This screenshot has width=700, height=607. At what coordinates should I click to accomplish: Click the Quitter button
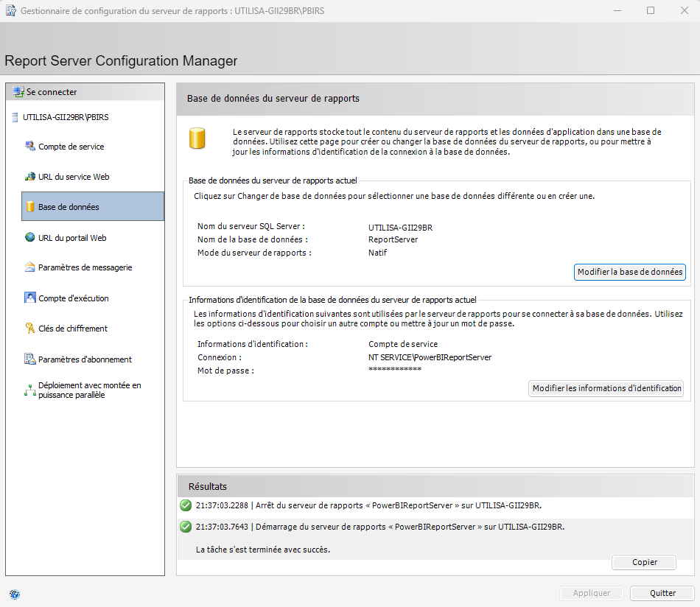tap(662, 593)
